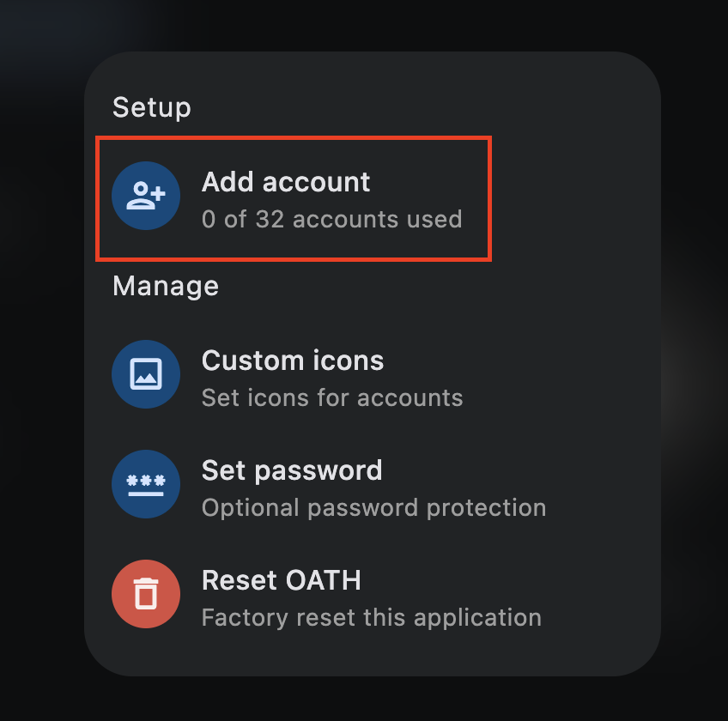Start adding a new OATH account
The image size is (728, 721).
click(294, 199)
